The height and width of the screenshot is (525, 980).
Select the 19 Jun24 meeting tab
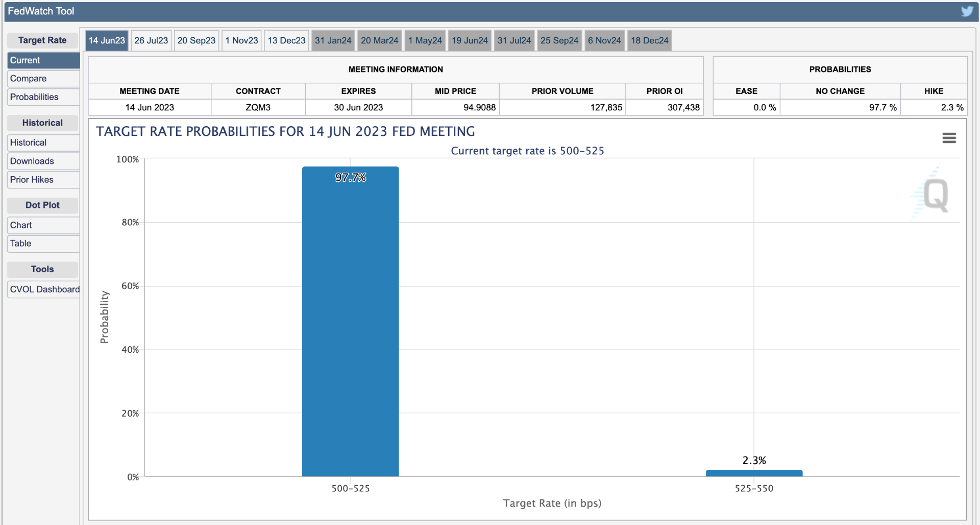point(470,40)
